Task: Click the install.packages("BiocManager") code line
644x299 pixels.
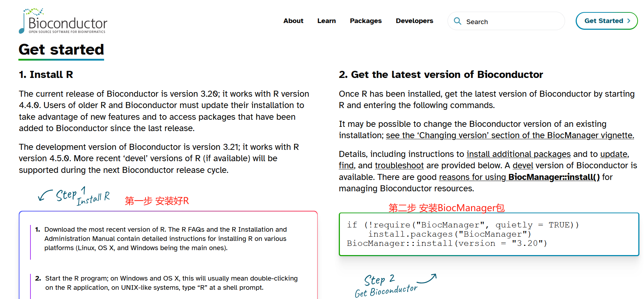Action: (450, 234)
